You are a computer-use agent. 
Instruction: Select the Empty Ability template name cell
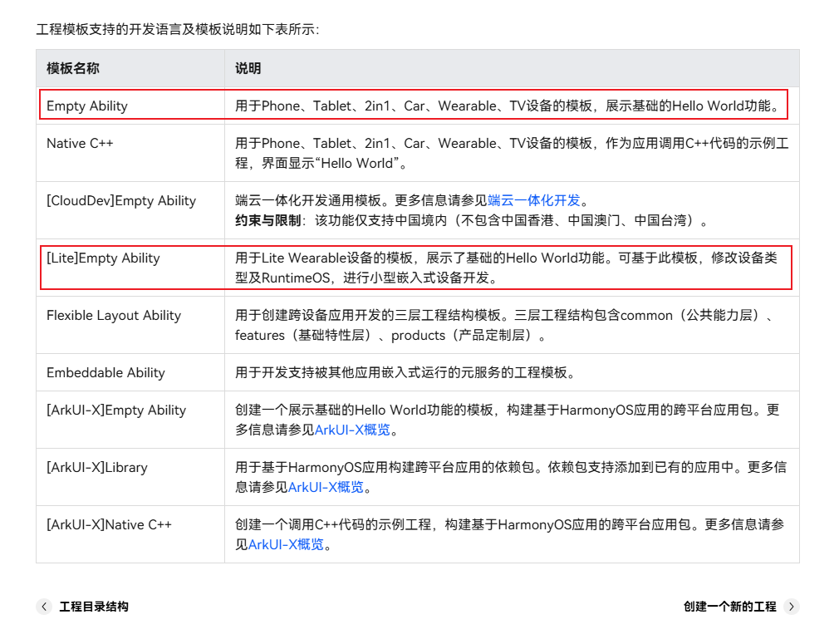coord(87,106)
